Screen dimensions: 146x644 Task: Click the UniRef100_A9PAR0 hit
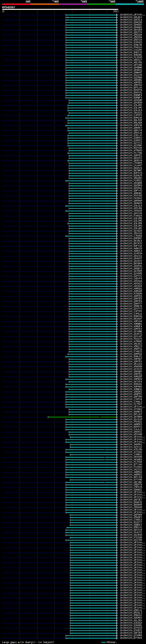131,387
